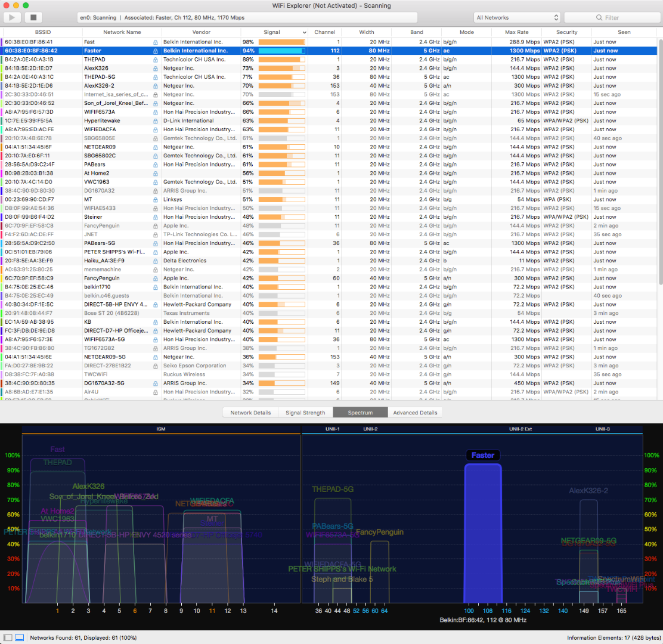Sort by the Max Rate column header
Screen dimensions: 663x644
pos(516,32)
